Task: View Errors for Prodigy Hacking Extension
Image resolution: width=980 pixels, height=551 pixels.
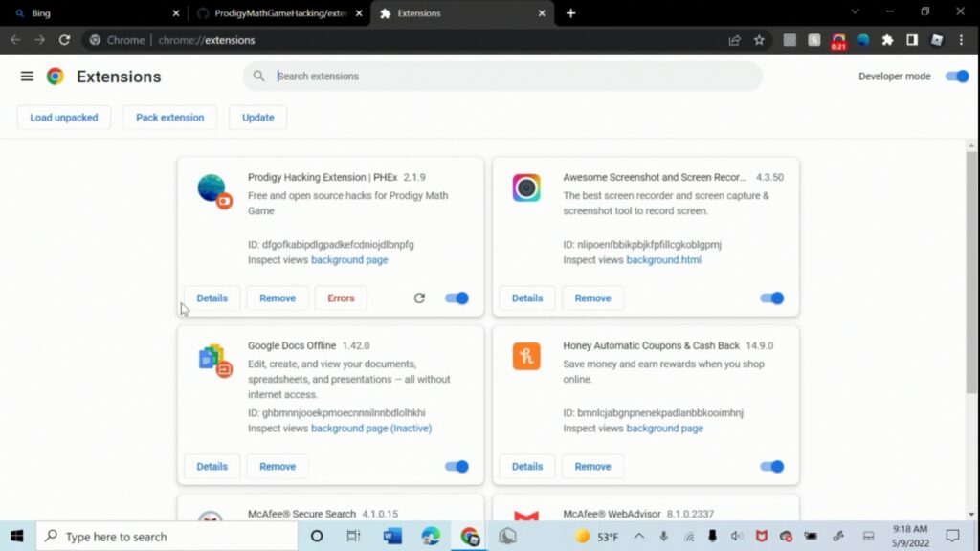Action: tap(342, 298)
